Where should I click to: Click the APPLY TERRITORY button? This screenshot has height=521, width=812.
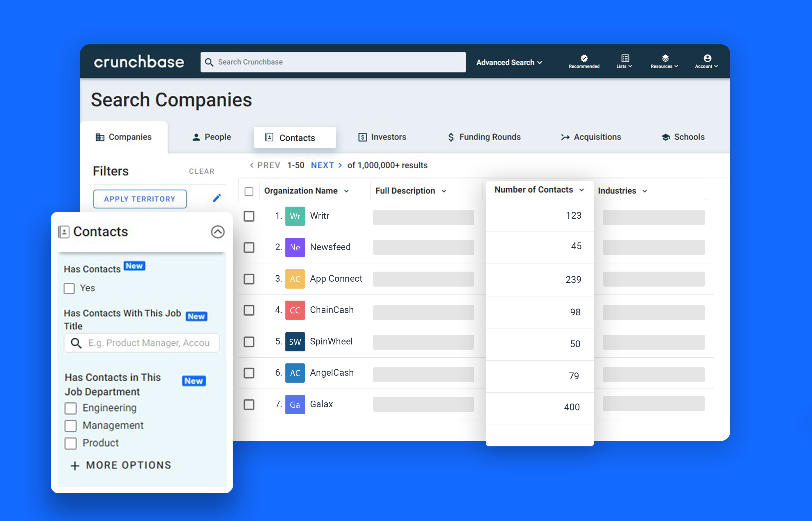140,199
